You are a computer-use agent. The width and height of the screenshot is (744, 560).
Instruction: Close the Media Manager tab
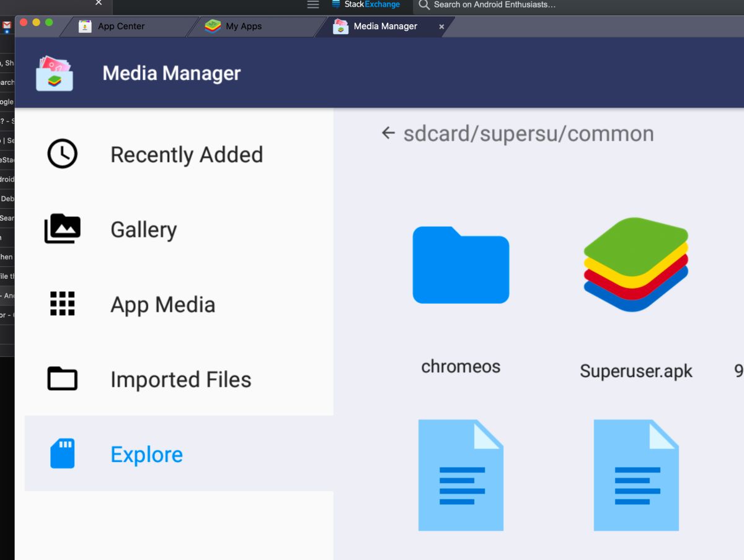coord(441,27)
